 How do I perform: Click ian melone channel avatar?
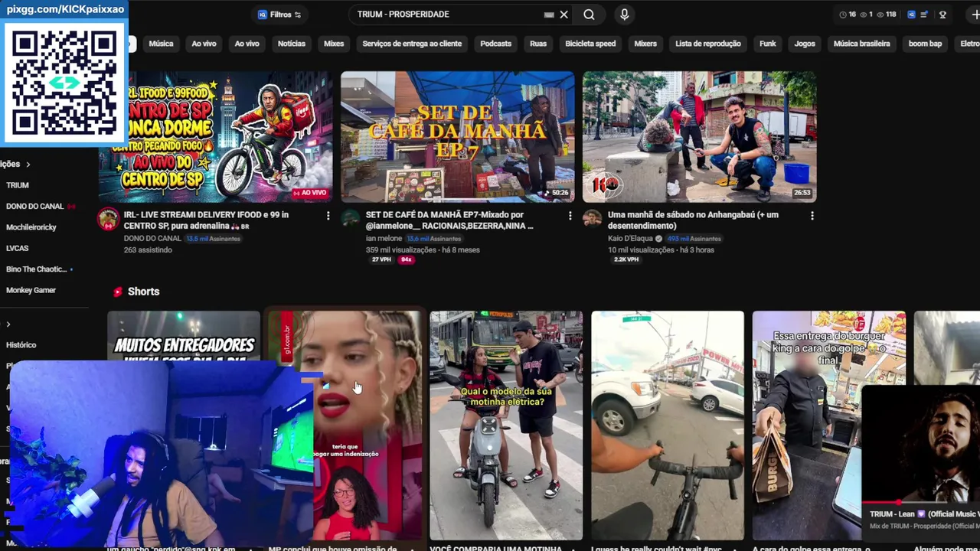click(x=351, y=219)
